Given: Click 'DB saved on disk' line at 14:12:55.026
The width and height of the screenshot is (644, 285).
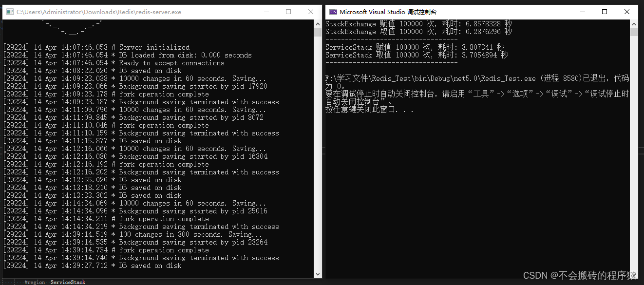Looking at the screenshot, I should [92, 180].
